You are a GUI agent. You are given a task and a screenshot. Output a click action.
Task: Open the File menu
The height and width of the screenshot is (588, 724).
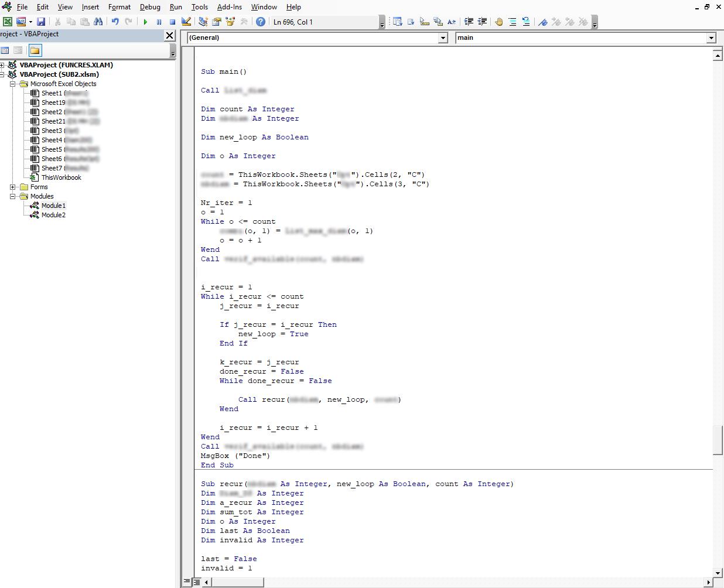click(x=22, y=7)
